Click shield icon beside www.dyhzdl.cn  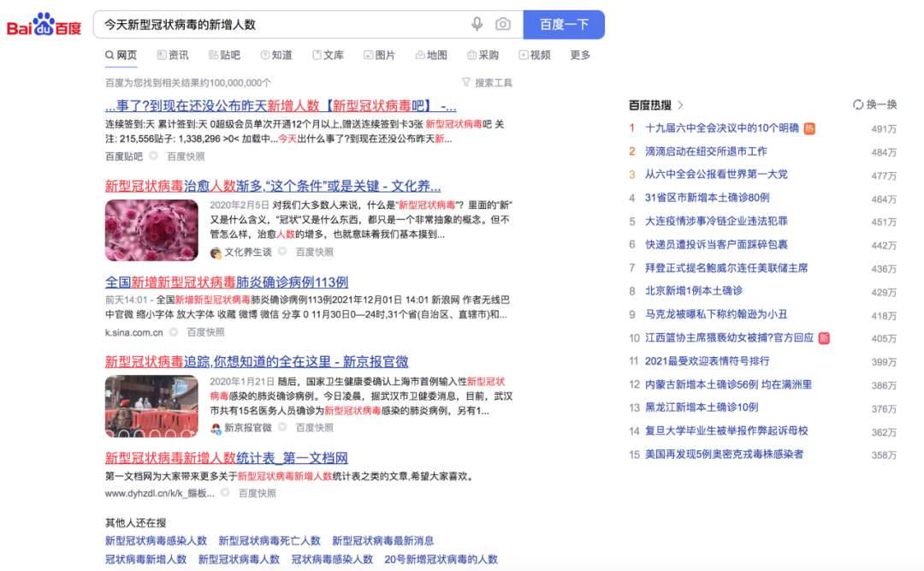coord(225,492)
